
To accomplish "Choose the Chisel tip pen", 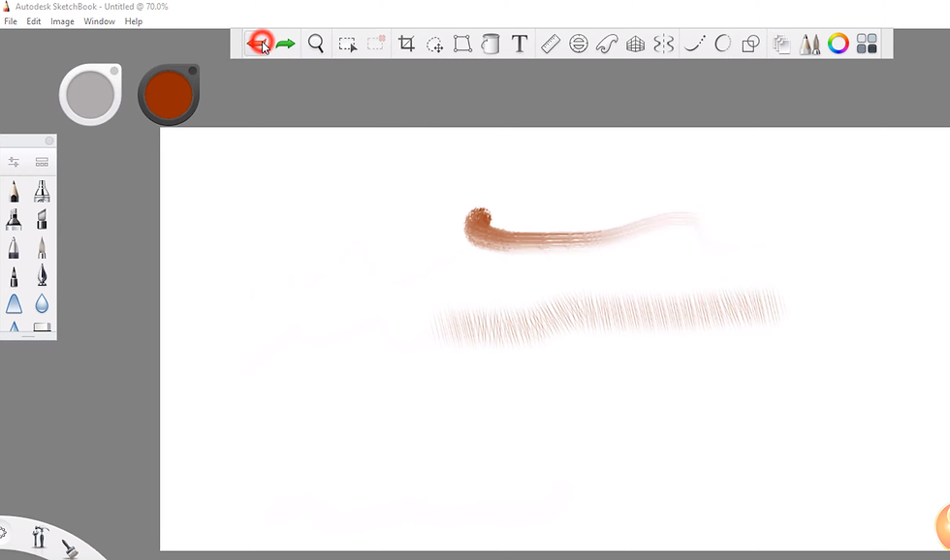I will tap(42, 219).
